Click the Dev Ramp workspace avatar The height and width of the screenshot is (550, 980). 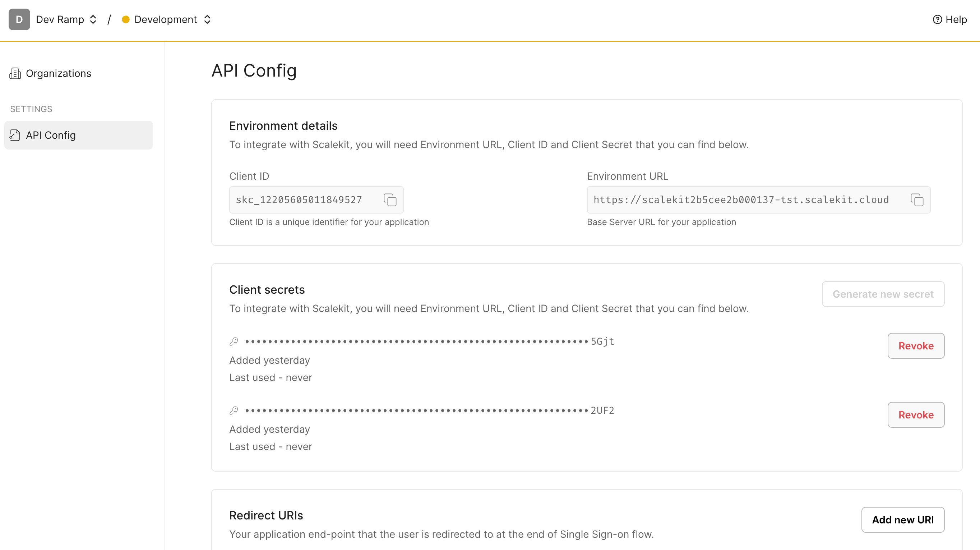tap(19, 19)
